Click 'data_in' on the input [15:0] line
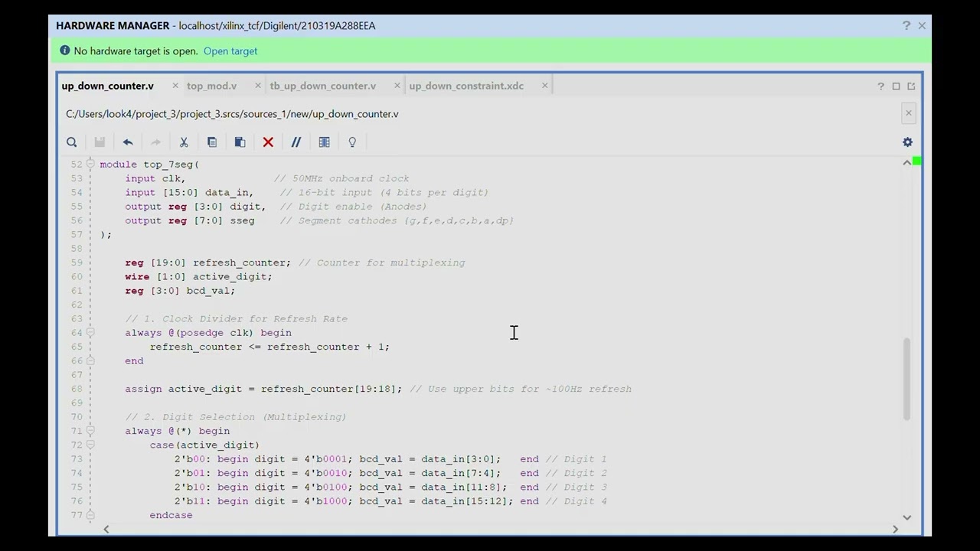This screenshot has width=980, height=551. [x=226, y=193]
